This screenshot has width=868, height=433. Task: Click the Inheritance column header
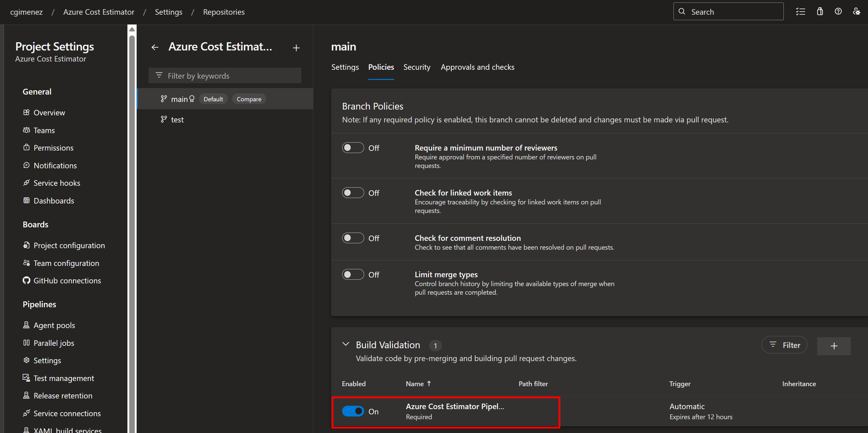click(x=799, y=383)
